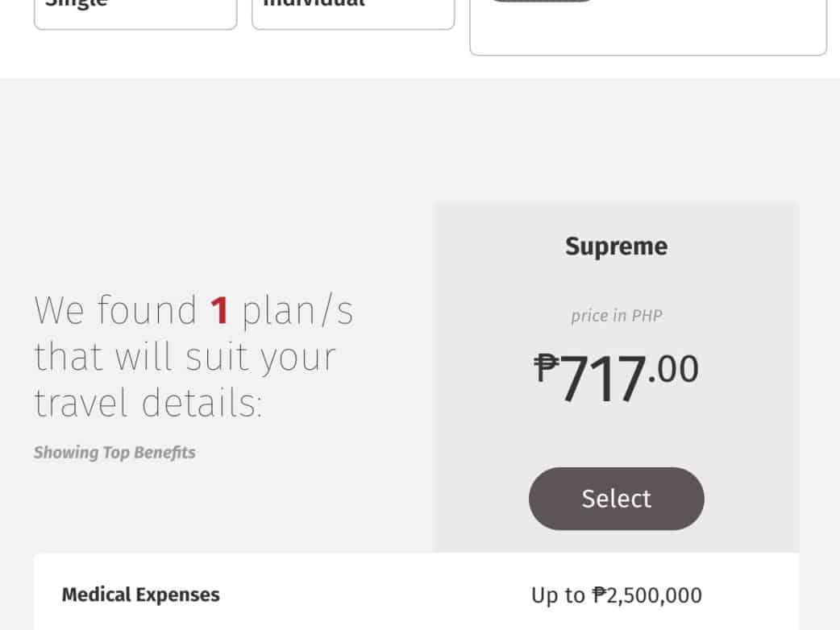The width and height of the screenshot is (840, 630).
Task: Click the large 717 price figure
Action: point(603,379)
